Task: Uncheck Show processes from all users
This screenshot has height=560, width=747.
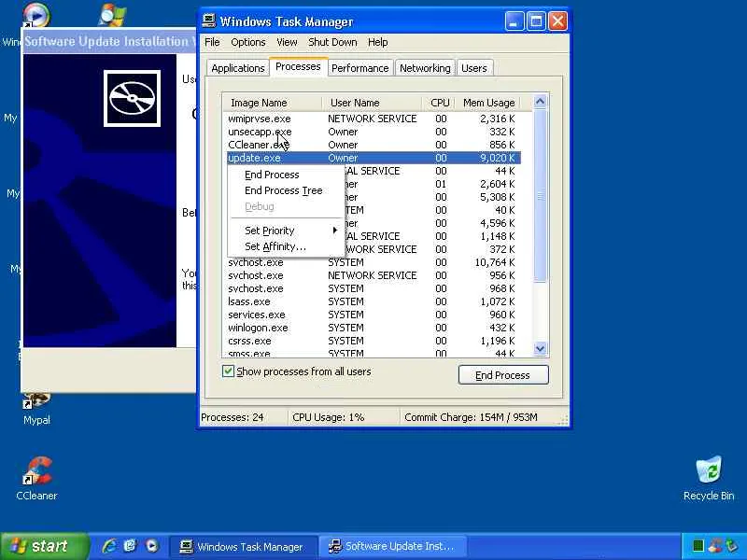Action: pyautogui.click(x=229, y=371)
